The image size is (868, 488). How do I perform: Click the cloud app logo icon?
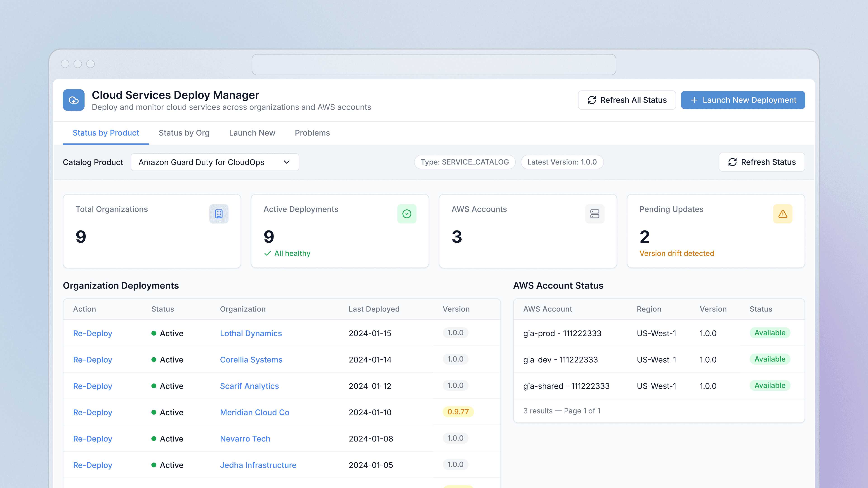(x=73, y=100)
